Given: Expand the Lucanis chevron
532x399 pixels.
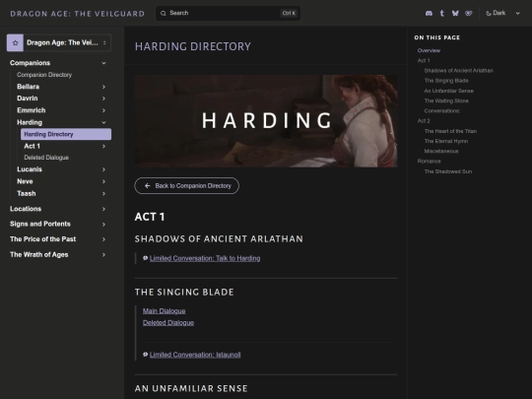Looking at the screenshot, I should (103, 169).
